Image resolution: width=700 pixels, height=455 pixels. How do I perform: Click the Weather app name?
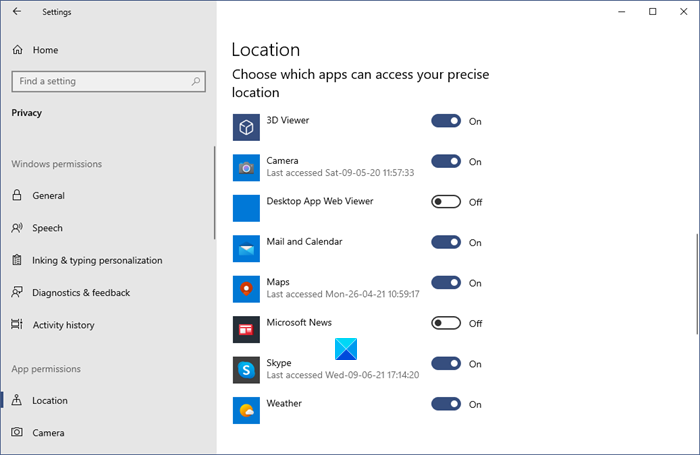coord(284,403)
